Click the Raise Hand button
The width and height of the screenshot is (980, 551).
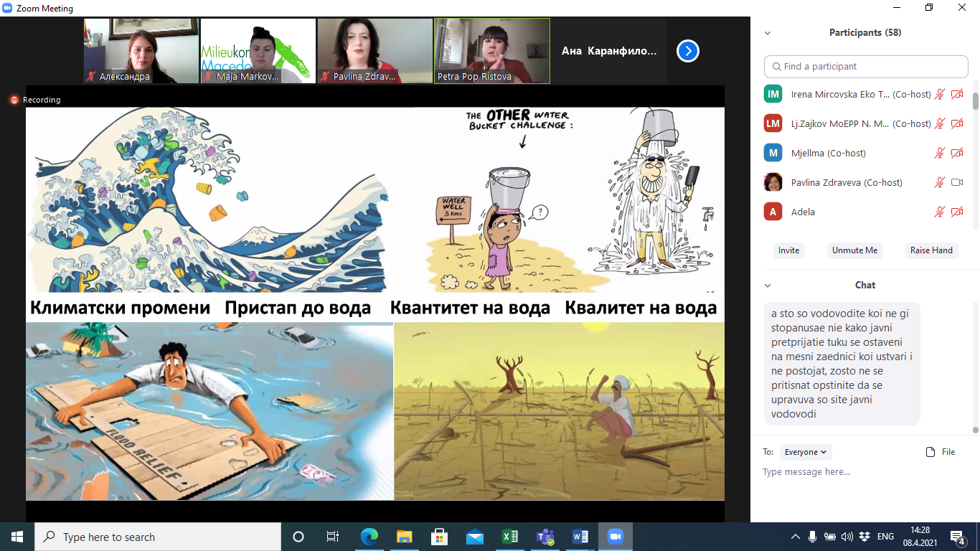point(931,250)
